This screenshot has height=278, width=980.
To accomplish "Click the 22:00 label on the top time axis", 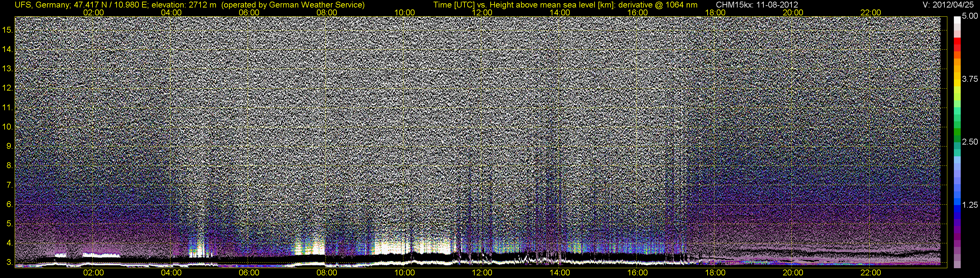I will (871, 12).
